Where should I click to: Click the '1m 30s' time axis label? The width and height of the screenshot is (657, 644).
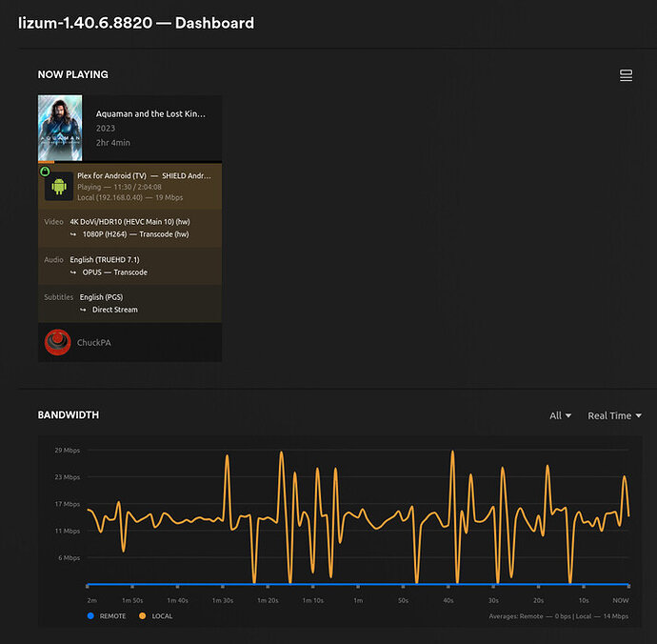pos(223,600)
